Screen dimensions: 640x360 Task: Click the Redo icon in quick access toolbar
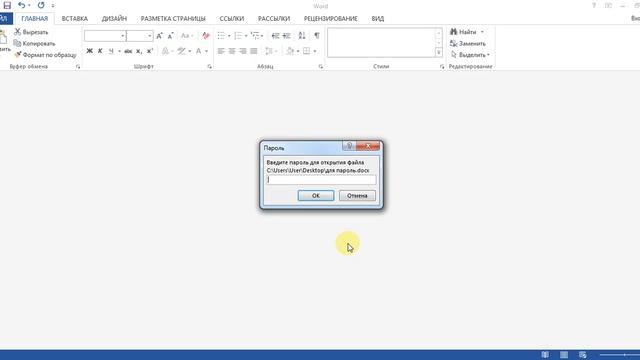41,5
